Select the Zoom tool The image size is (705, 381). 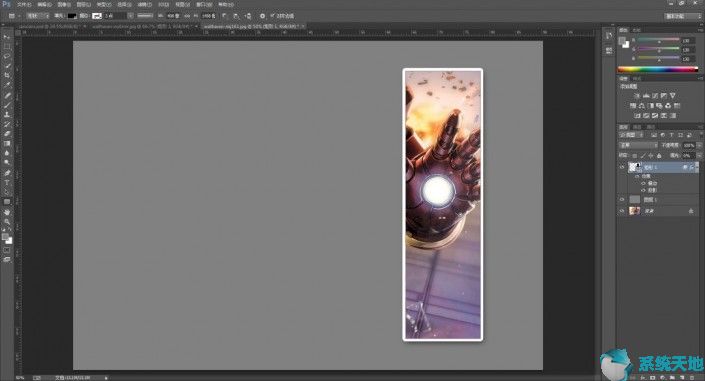7,221
